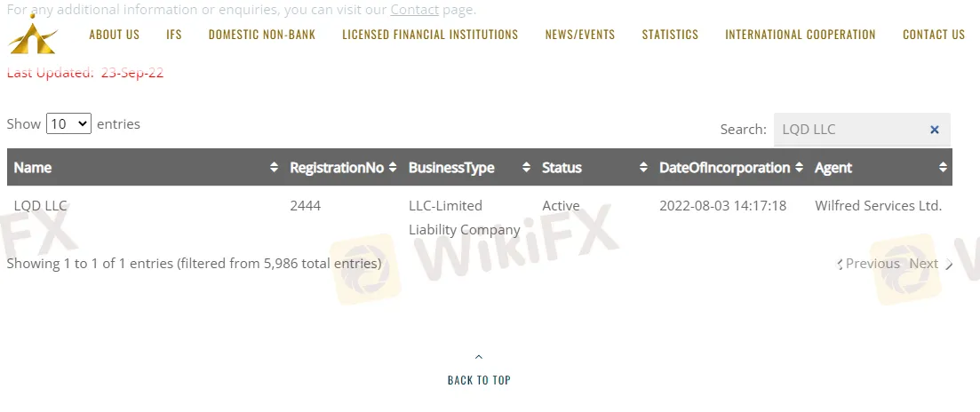Follow the Contact page link
980x412 pixels.
[x=414, y=10]
